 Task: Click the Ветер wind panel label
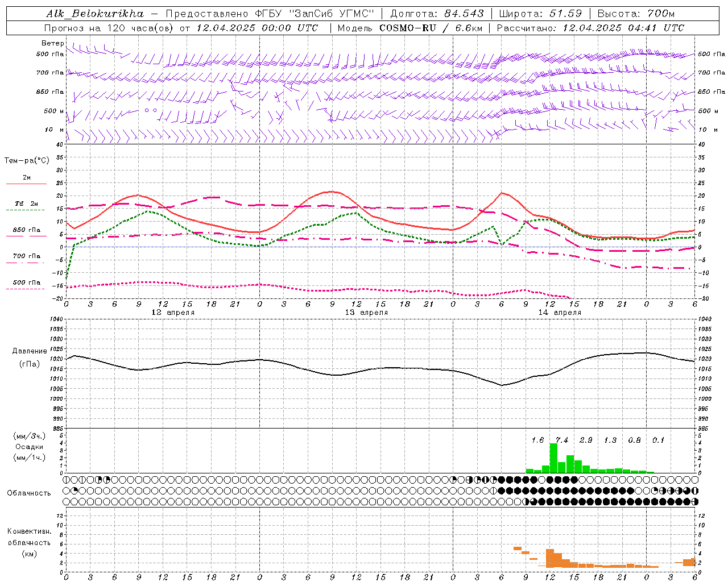click(x=53, y=43)
